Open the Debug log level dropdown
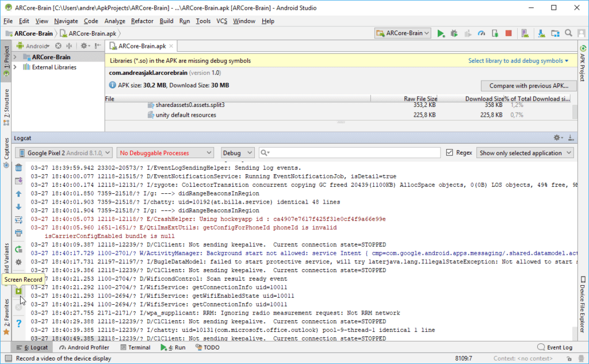This screenshot has width=589, height=364. (x=238, y=153)
